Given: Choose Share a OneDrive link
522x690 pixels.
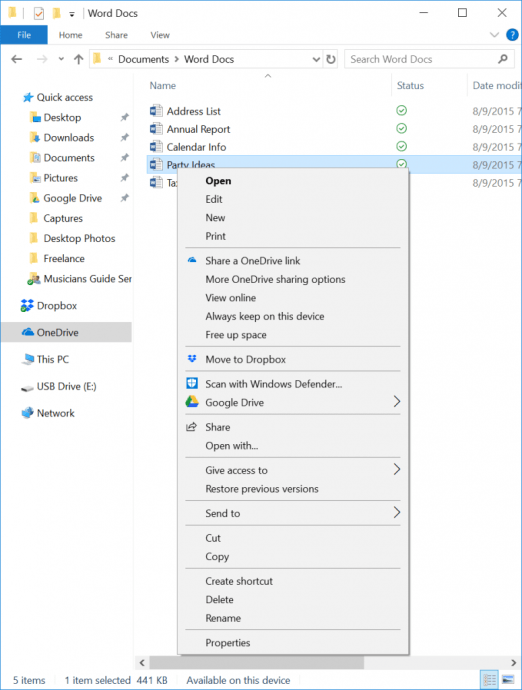Looking at the screenshot, I should point(253,261).
